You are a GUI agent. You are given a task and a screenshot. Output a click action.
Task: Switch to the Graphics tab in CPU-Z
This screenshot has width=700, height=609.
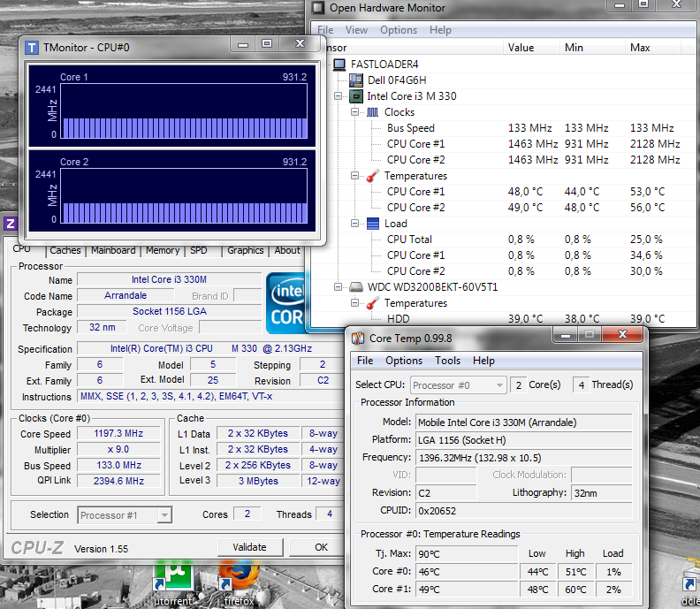(x=246, y=250)
